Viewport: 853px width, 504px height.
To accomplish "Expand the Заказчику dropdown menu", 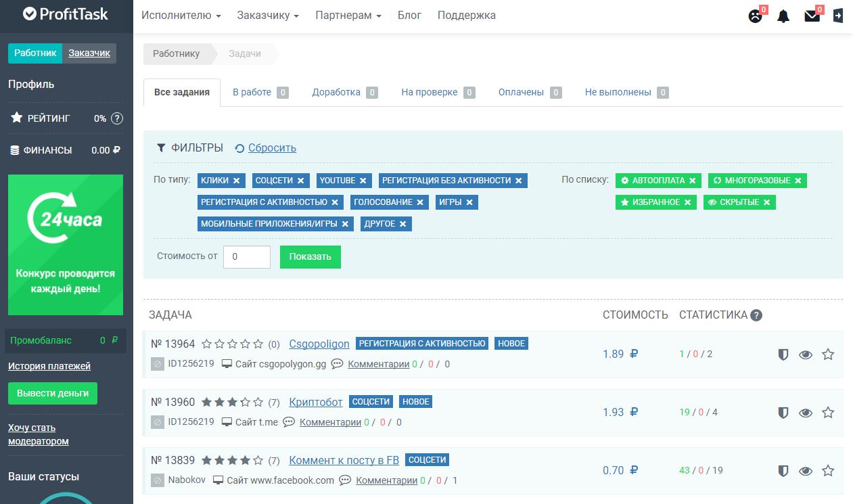I will pos(268,15).
